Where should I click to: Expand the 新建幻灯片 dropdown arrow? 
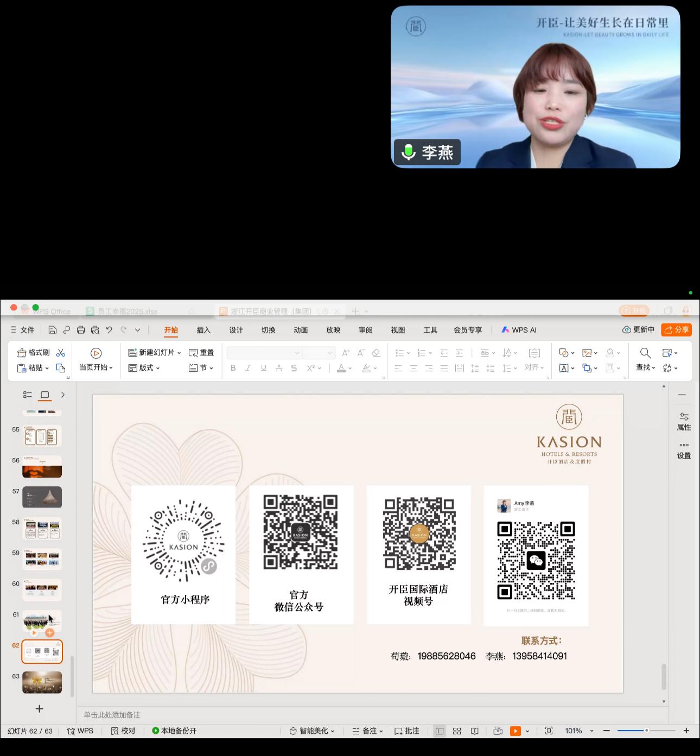tap(179, 353)
